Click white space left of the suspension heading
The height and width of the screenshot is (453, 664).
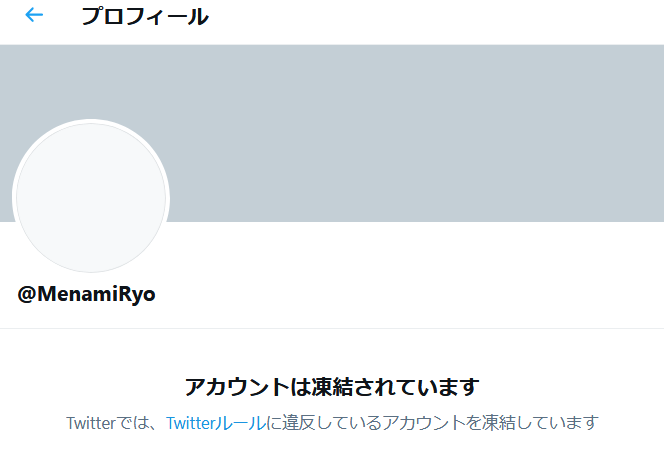[x=90, y=387]
